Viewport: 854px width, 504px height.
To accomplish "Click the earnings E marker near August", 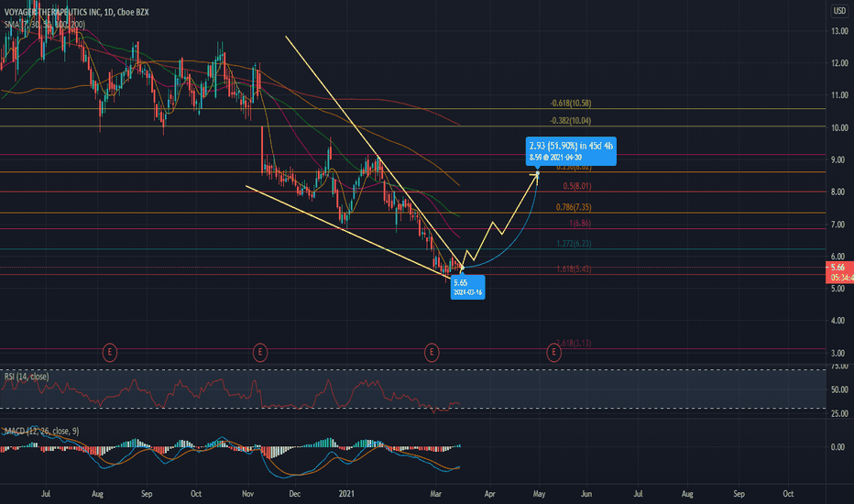I will [x=109, y=353].
